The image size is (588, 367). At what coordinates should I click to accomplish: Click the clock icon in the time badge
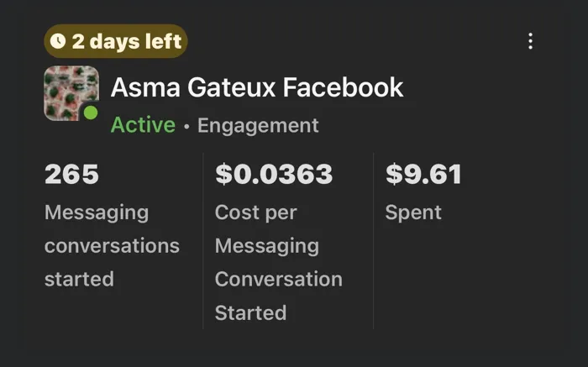(58, 41)
